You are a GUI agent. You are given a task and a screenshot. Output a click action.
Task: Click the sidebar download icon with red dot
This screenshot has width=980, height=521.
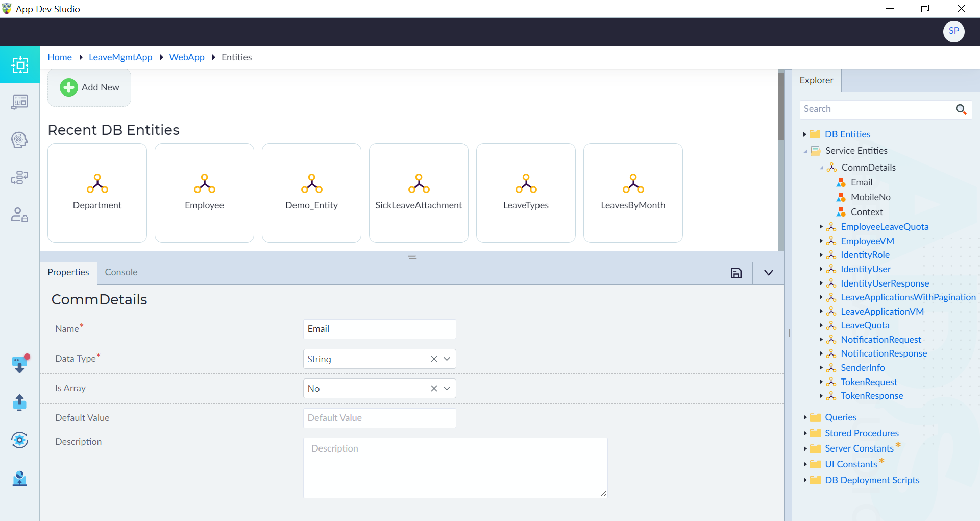click(x=20, y=364)
